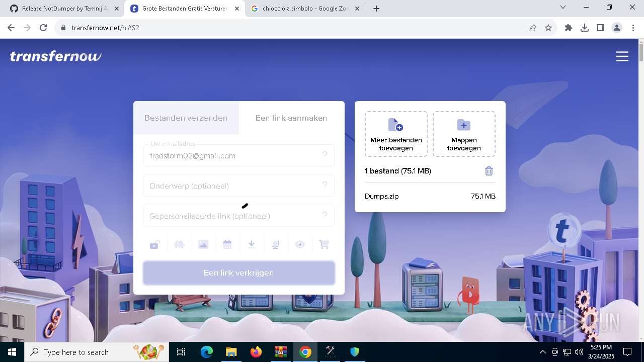Select Een link aanmaken tab
644x362 pixels.
pyautogui.click(x=291, y=118)
